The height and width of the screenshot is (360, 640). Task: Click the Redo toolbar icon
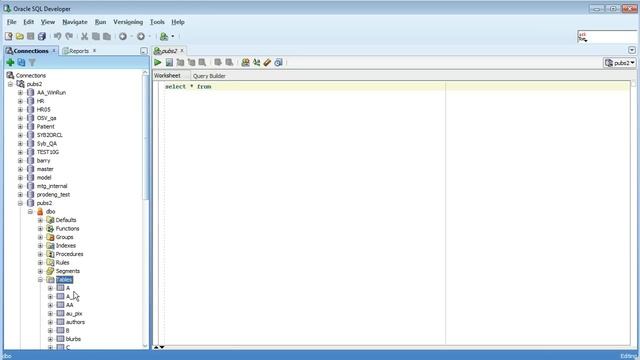click(x=69, y=36)
